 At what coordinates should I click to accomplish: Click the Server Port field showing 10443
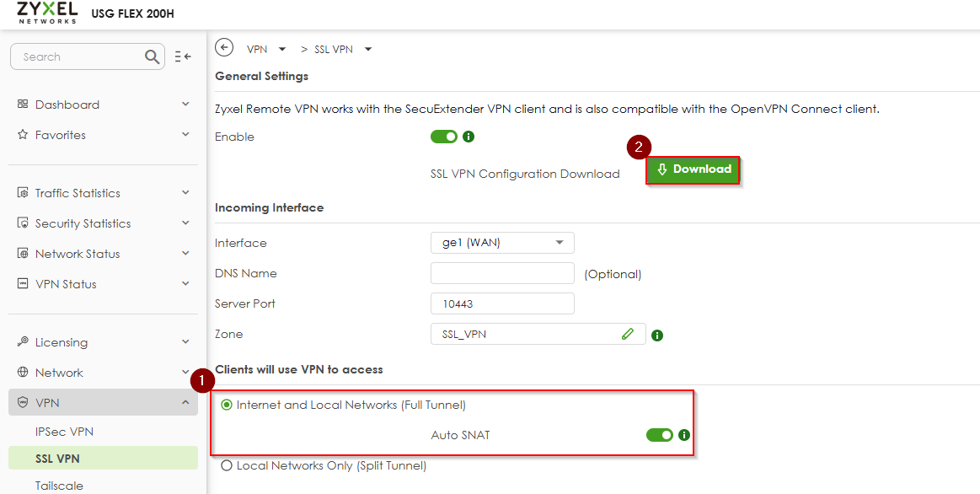[502, 304]
